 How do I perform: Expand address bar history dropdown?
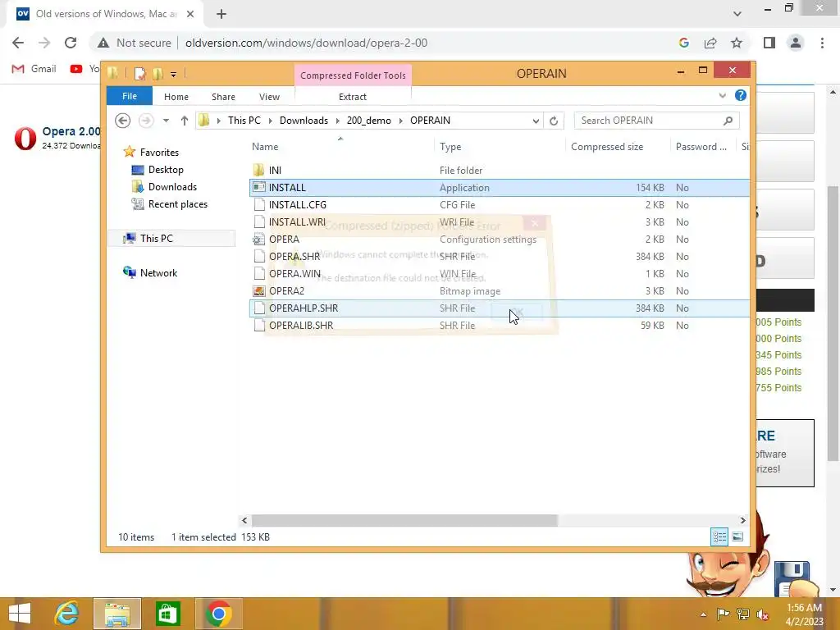[536, 121]
